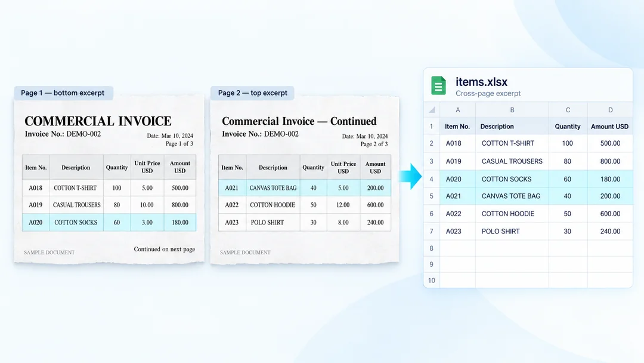Select the highlighted A020 row on Page 1 invoice
Image resolution: width=644 pixels, height=363 pixels.
click(x=109, y=223)
